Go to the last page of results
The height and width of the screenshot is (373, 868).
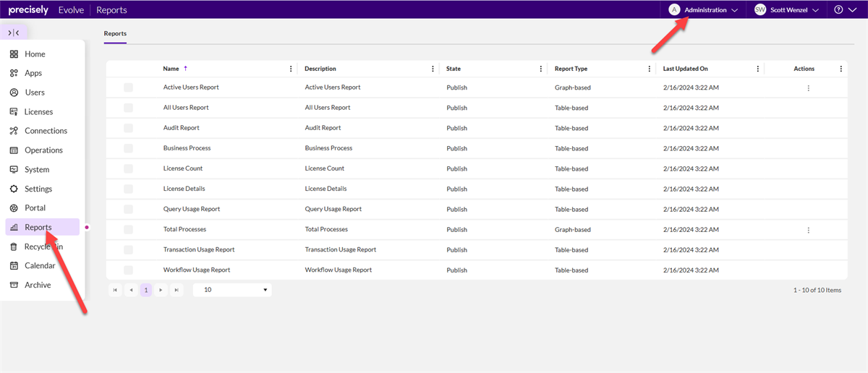pos(176,290)
